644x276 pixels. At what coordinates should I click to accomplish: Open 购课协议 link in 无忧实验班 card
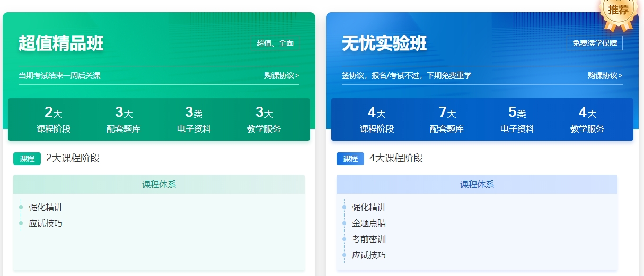tap(605, 75)
